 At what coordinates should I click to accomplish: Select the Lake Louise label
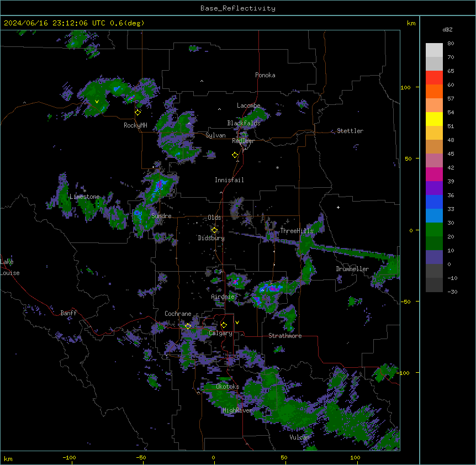tap(10, 267)
